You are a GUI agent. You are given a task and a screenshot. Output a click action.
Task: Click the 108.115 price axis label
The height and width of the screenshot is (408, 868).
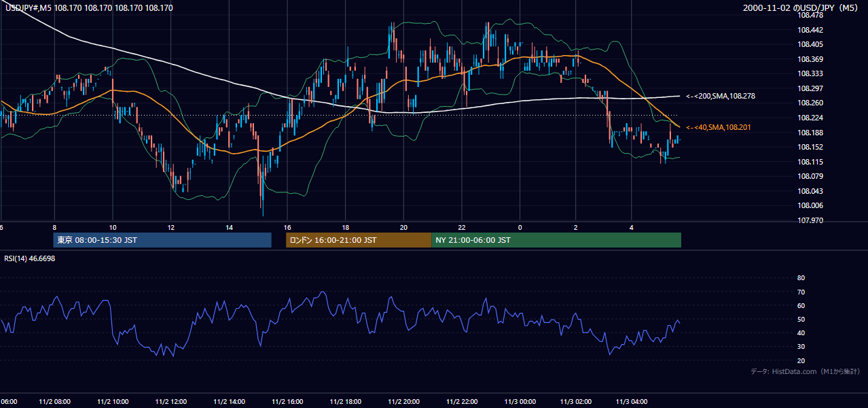click(x=811, y=162)
